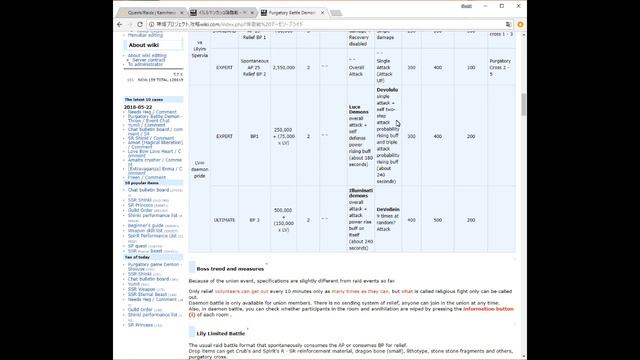Open 'Spirit Performance List' sidebar link
640x360 pixels.
(152, 236)
